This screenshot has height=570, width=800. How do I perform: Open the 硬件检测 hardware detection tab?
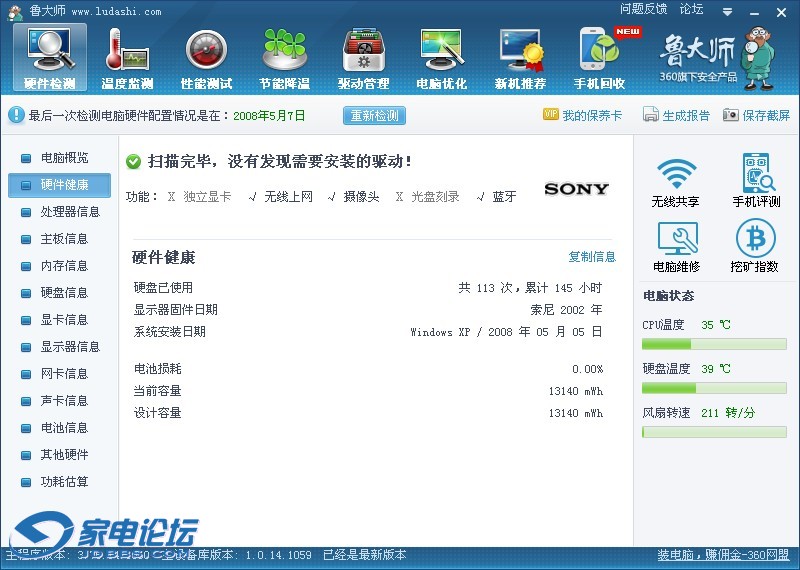click(x=49, y=58)
